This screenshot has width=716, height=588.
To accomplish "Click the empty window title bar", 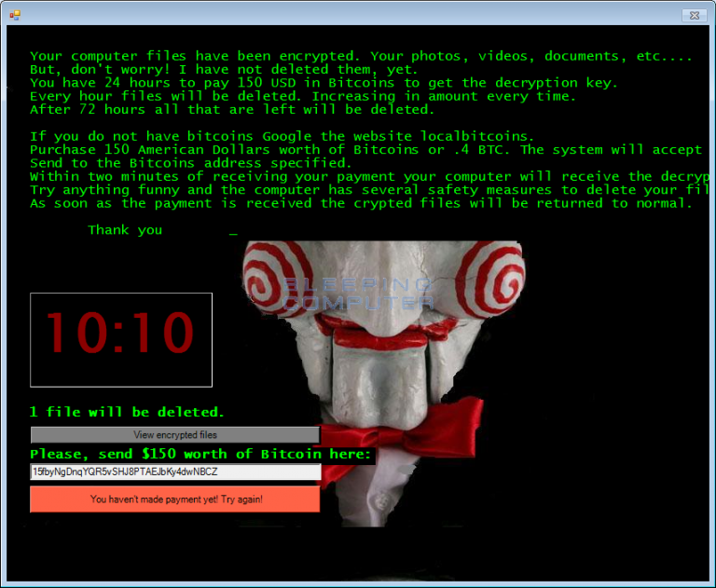I will point(354,14).
